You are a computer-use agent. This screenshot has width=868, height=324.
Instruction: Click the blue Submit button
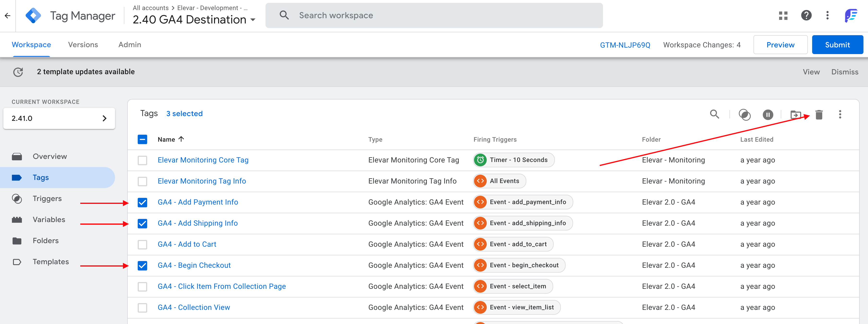click(x=837, y=45)
